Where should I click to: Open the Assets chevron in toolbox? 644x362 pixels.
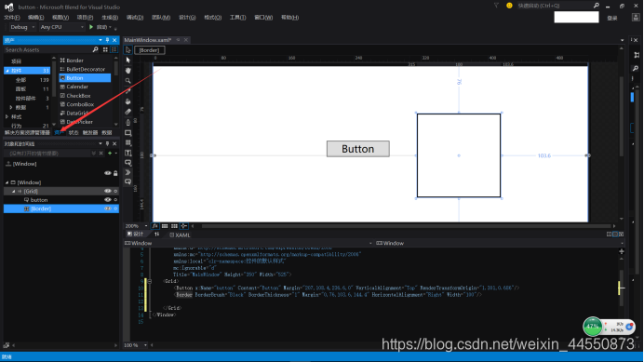point(128,172)
